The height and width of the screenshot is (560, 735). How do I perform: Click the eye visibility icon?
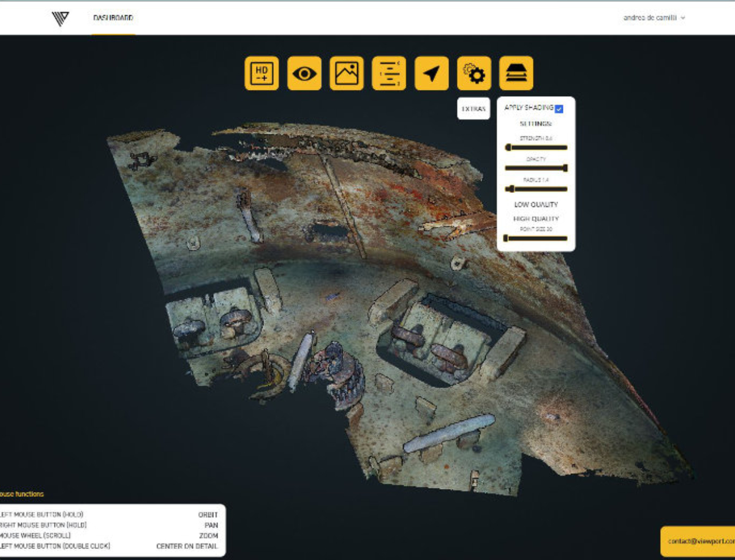click(x=304, y=73)
